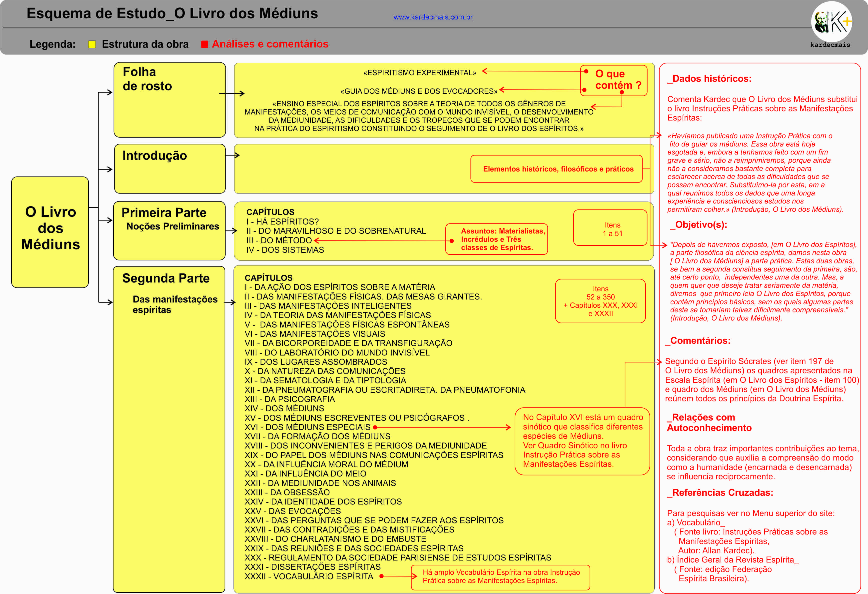The width and height of the screenshot is (868, 594).
Task: Click the "Itens 1 a 51" box
Action: point(610,227)
